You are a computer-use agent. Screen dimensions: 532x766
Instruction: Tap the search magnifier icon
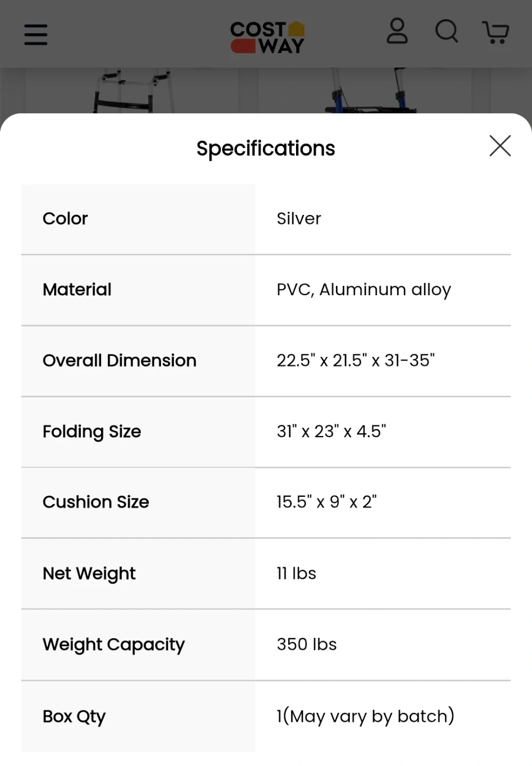(446, 31)
